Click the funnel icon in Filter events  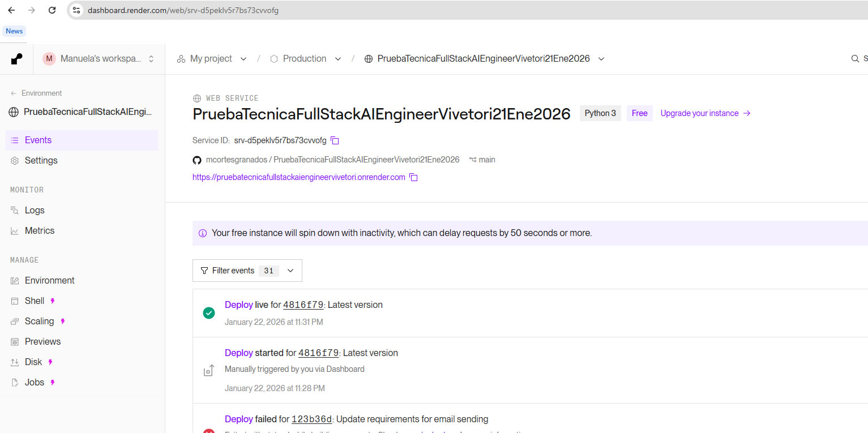[x=204, y=271]
